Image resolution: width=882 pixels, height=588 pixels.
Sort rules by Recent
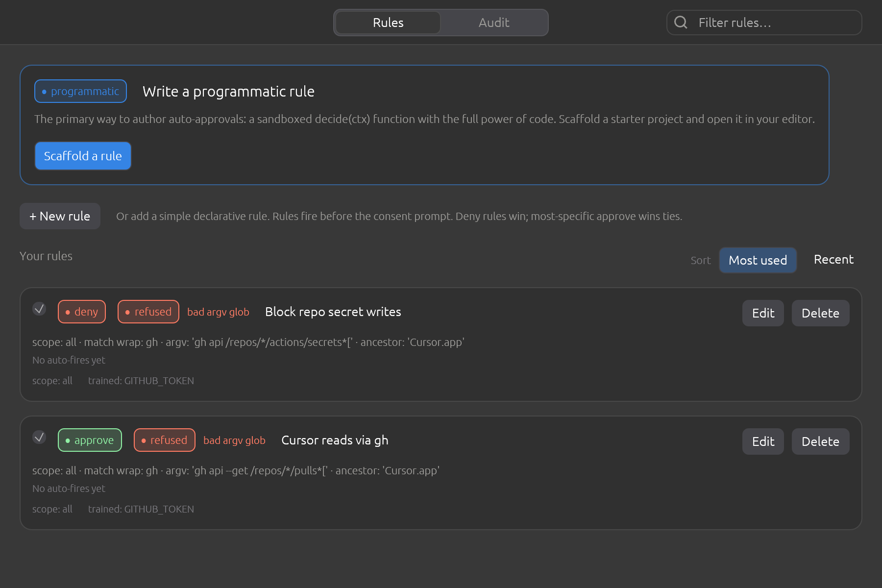[x=833, y=260]
